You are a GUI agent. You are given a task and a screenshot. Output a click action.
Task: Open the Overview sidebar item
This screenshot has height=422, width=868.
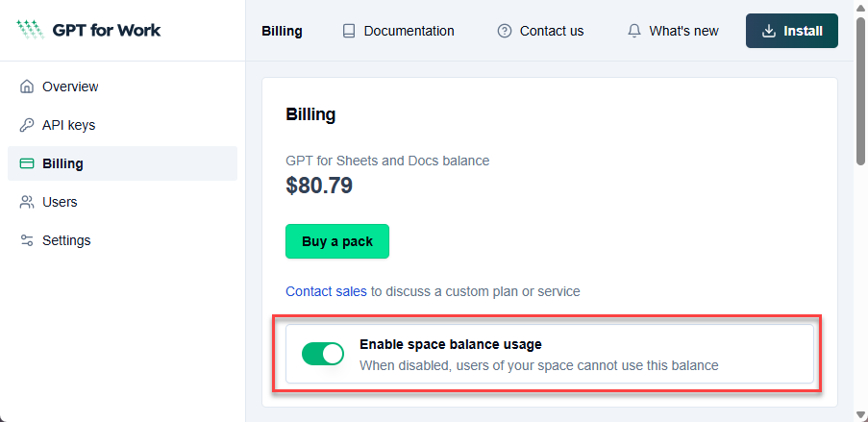(70, 87)
